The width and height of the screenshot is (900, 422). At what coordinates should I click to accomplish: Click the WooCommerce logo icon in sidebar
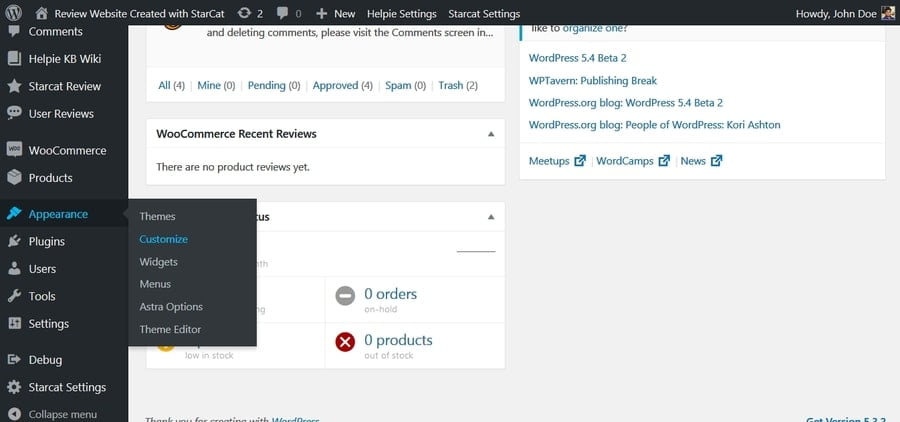14,150
